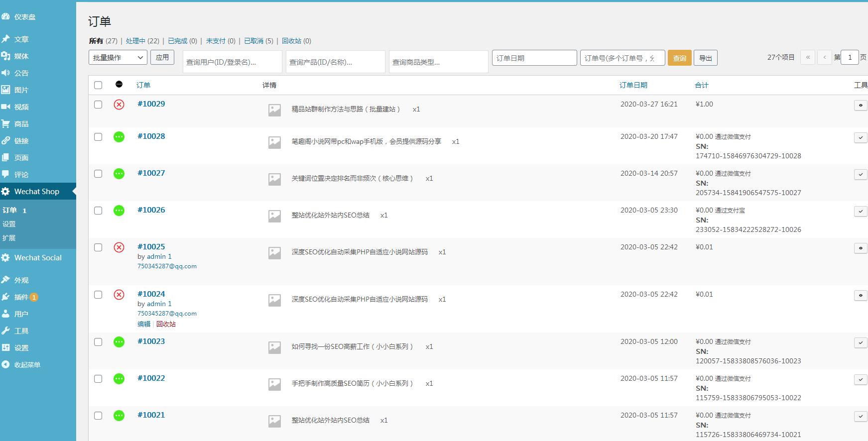
Task: Click the current page number field
Action: [x=850, y=57]
